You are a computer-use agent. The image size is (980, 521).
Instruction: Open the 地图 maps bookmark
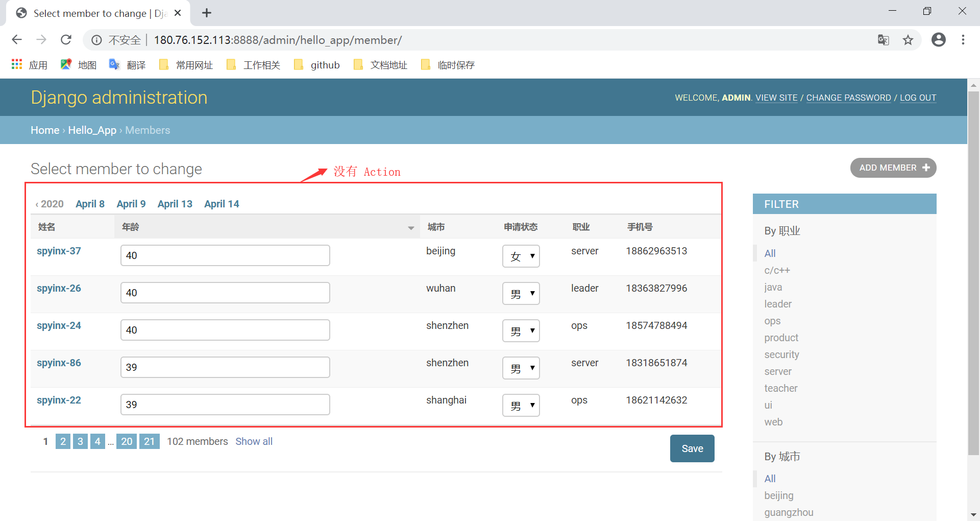(79, 65)
